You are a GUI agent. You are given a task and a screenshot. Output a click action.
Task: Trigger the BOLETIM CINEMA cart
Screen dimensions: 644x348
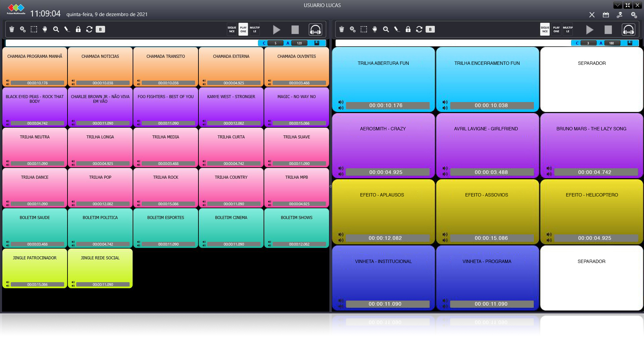pos(231,228)
